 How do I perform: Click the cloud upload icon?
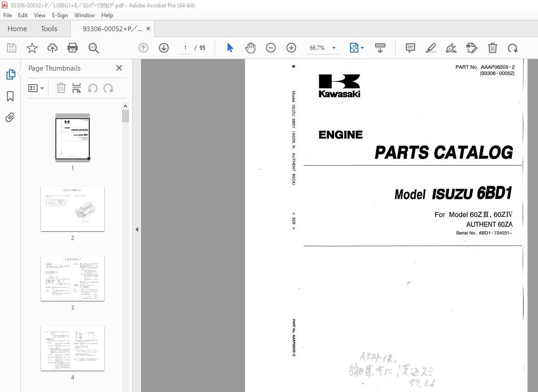[x=53, y=48]
